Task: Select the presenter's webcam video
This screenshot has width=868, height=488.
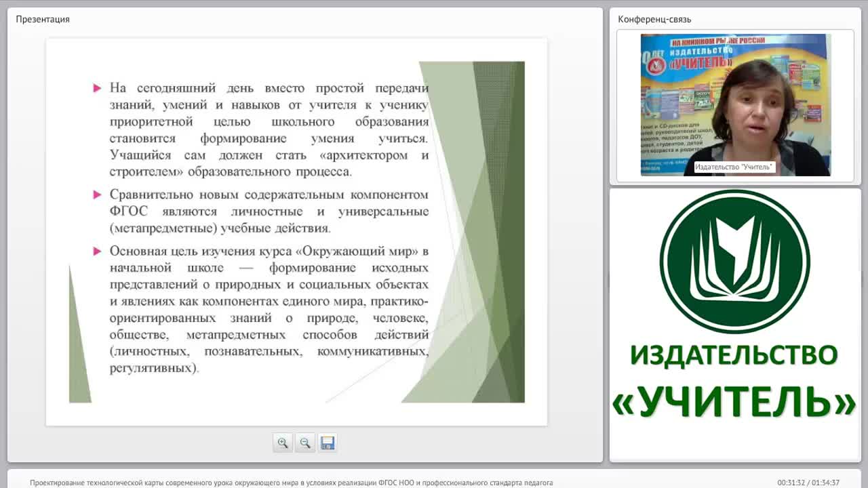Action: (736, 105)
